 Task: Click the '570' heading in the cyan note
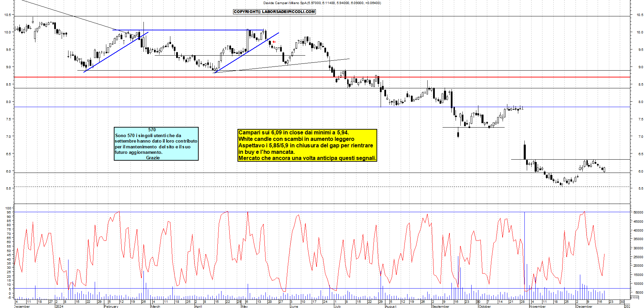(x=152, y=130)
